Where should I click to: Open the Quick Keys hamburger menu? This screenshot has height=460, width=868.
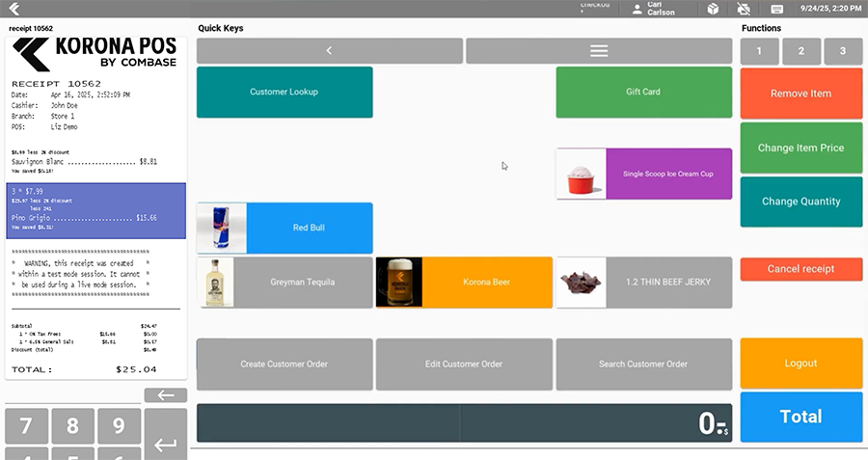[x=599, y=51]
